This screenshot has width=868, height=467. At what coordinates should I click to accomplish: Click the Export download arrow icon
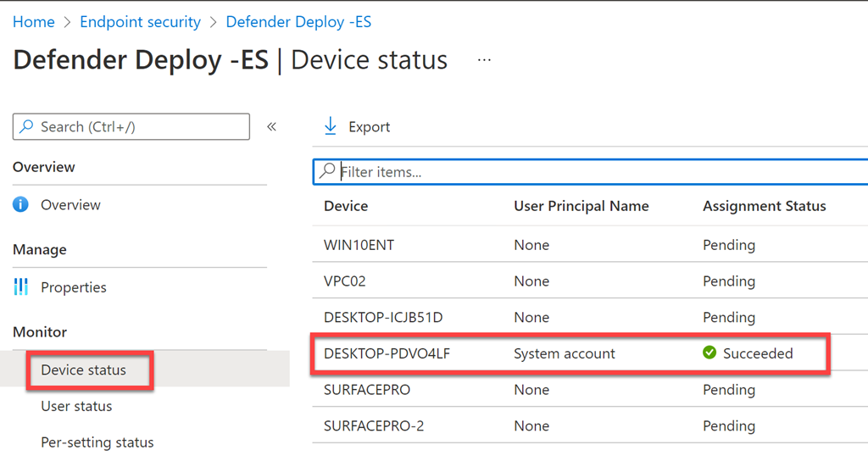(x=330, y=127)
